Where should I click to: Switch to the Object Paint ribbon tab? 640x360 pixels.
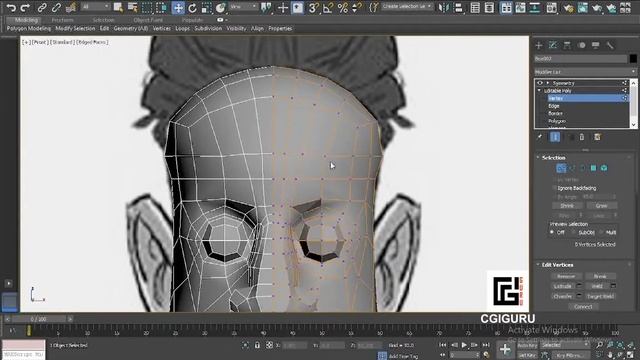pyautogui.click(x=148, y=20)
